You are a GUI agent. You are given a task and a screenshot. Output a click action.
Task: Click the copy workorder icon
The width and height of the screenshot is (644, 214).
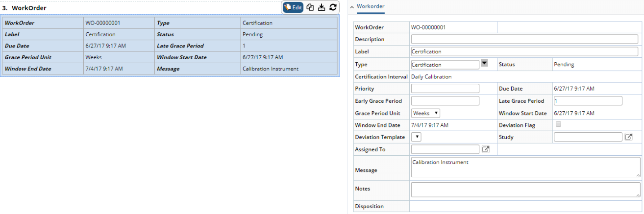(310, 7)
